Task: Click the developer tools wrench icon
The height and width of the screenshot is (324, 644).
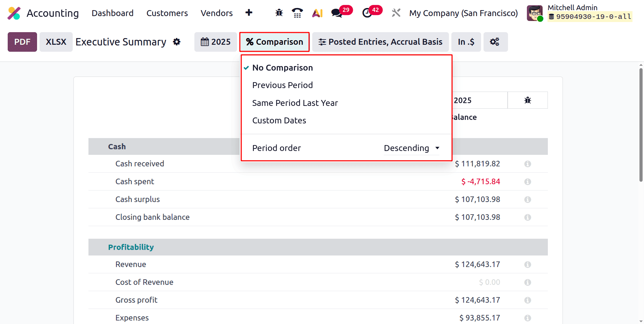Action: 396,13
